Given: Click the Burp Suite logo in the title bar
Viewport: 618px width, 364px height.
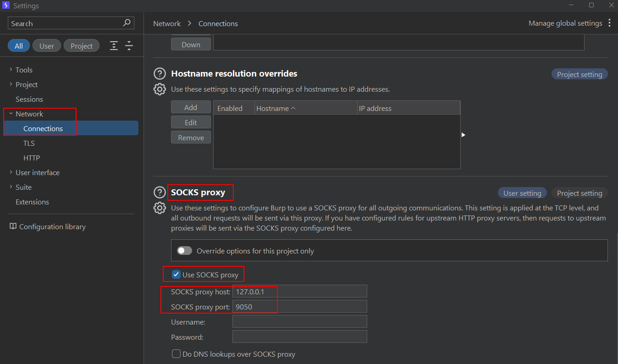Looking at the screenshot, I should pos(6,6).
